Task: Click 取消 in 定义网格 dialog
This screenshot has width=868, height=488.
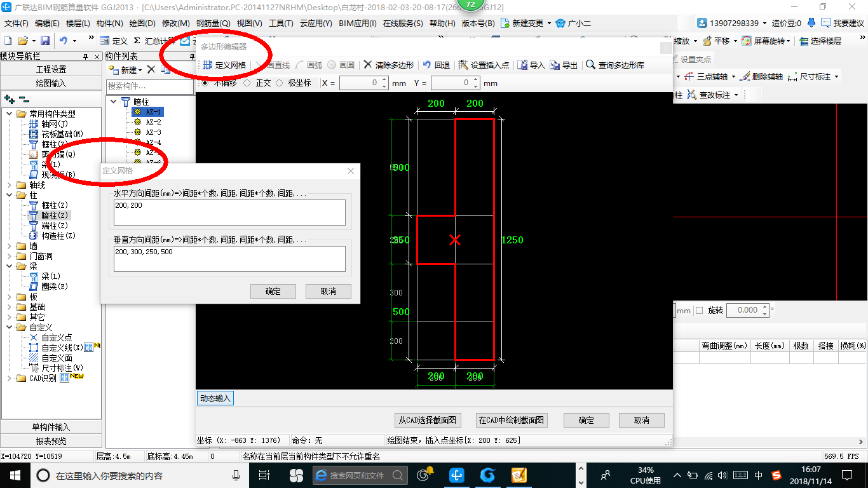Action: coord(329,291)
